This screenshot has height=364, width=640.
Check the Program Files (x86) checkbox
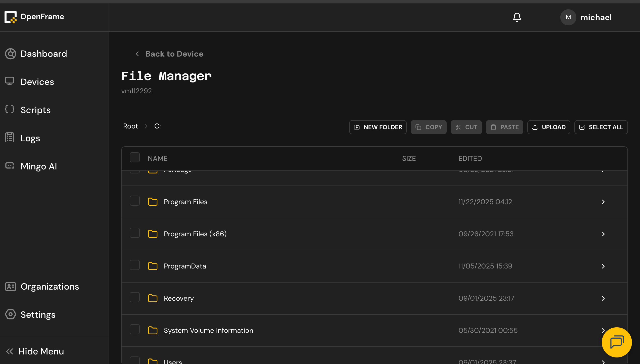pos(135,233)
